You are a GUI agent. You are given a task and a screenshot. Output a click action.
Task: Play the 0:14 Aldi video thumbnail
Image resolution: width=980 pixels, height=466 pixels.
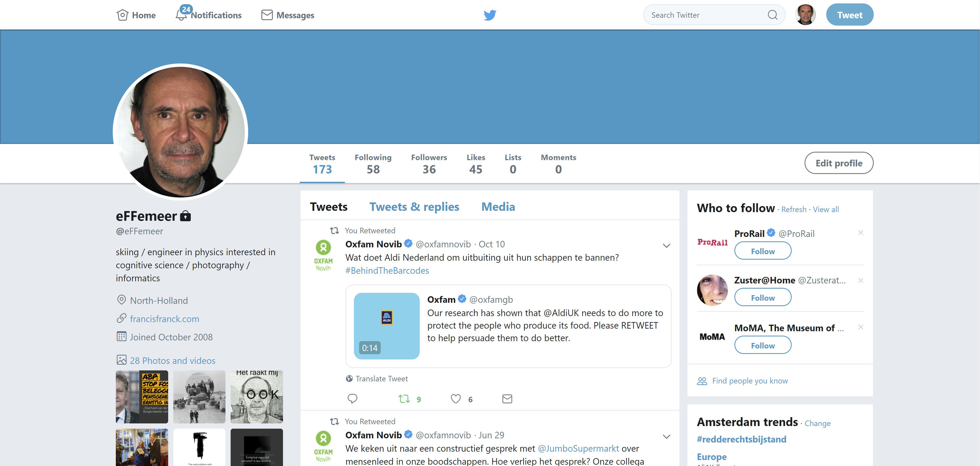pyautogui.click(x=386, y=326)
